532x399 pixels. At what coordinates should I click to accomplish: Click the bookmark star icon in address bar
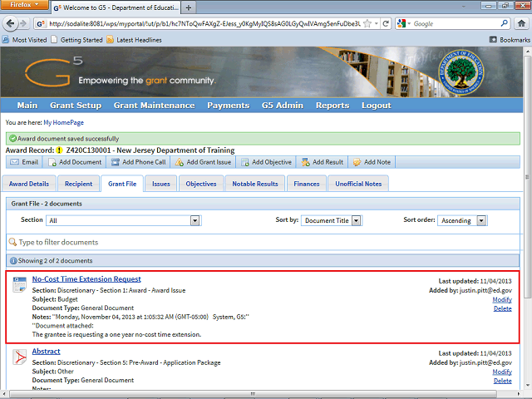pos(367,23)
